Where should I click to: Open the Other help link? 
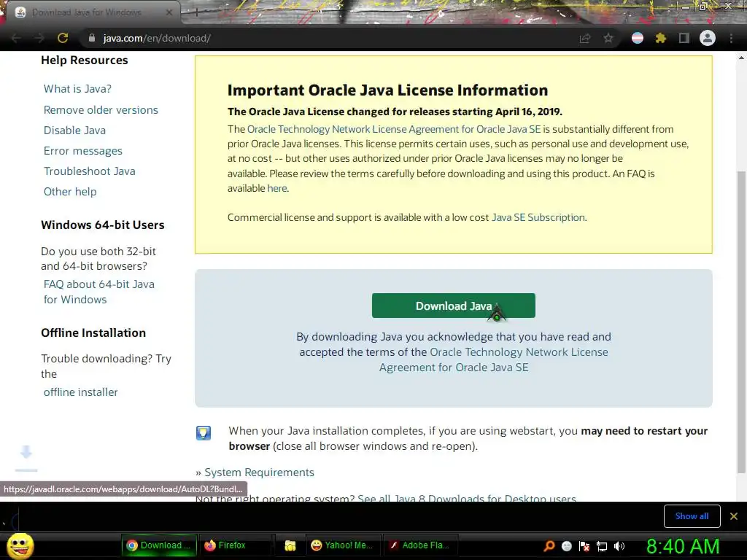pos(70,192)
